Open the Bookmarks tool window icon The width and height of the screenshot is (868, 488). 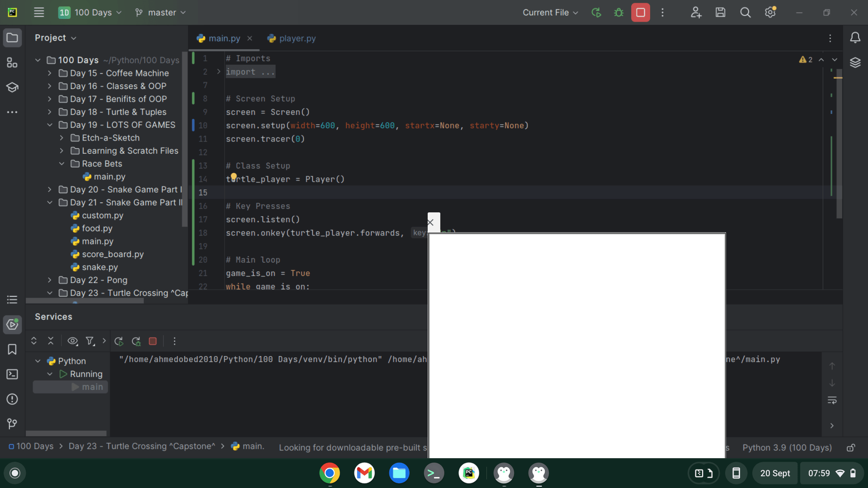[12, 349]
